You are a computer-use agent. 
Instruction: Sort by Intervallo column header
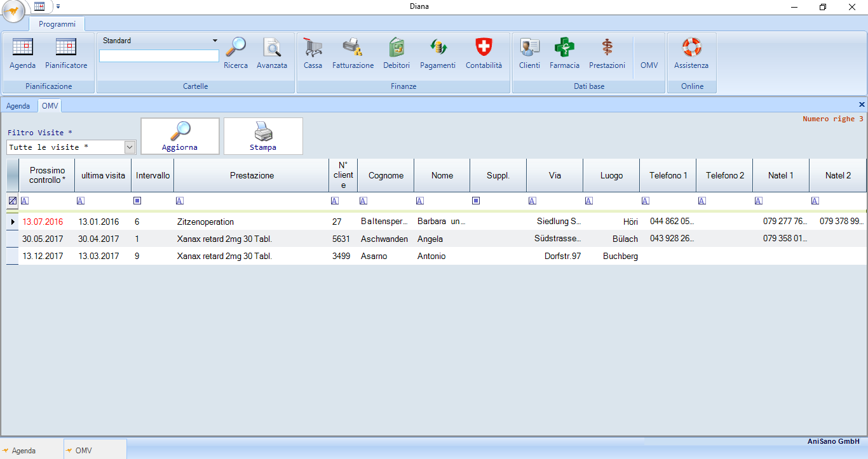point(153,175)
